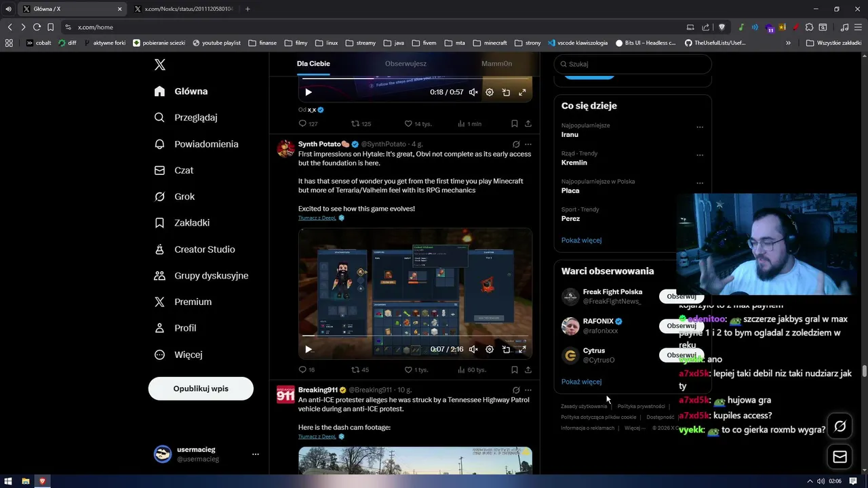Image resolution: width=868 pixels, height=488 pixels.
Task: Switch to the Obserwujesz tab
Action: coord(406,64)
